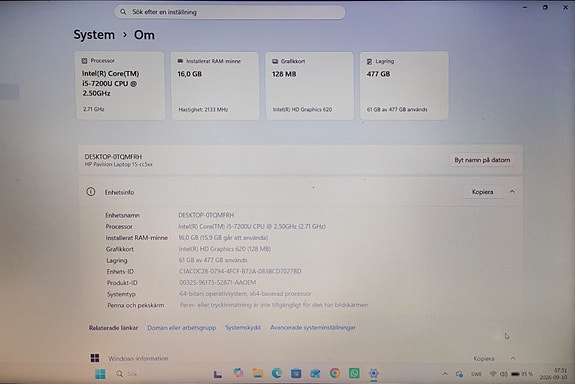
Task: Open the Grafikkort card
Action: (x=310, y=85)
